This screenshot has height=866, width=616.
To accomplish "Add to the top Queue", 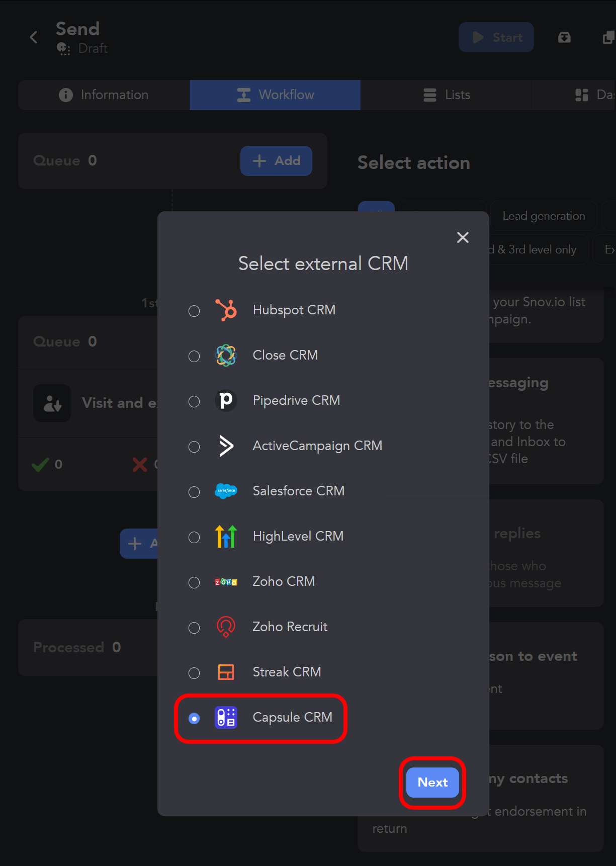I will (x=276, y=161).
